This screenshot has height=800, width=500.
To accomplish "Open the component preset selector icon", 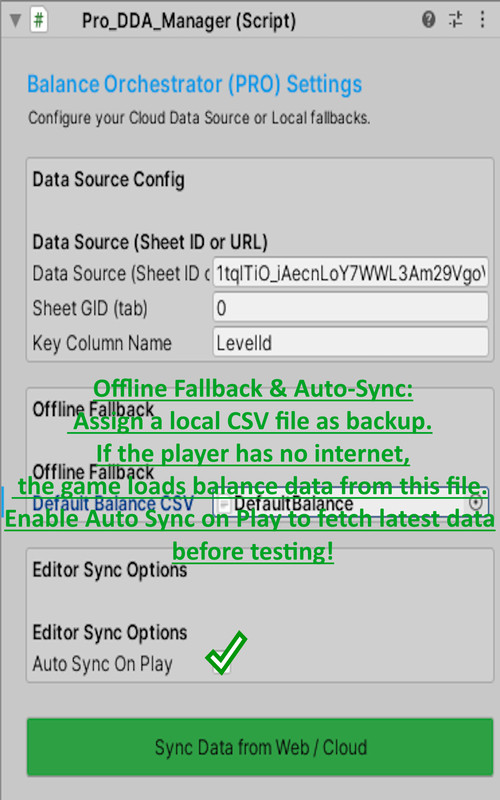I will (x=455, y=20).
